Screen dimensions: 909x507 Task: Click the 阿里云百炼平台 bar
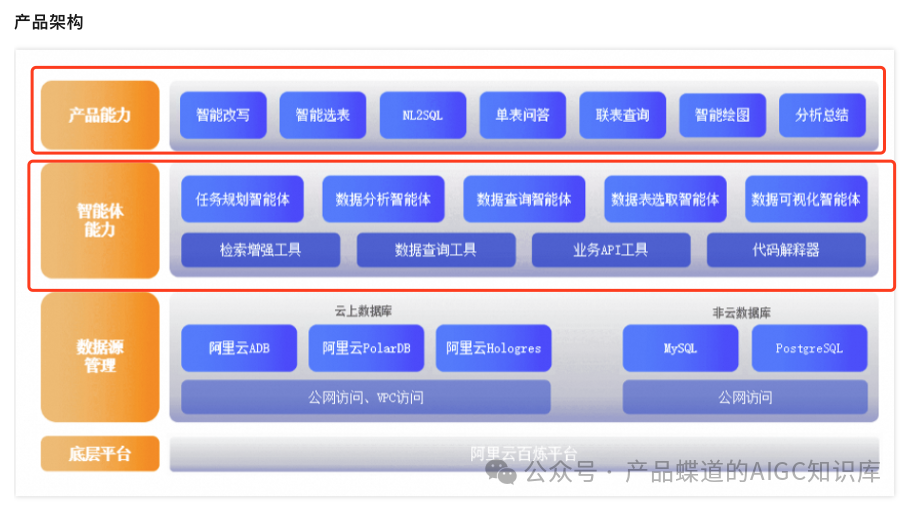524,454
